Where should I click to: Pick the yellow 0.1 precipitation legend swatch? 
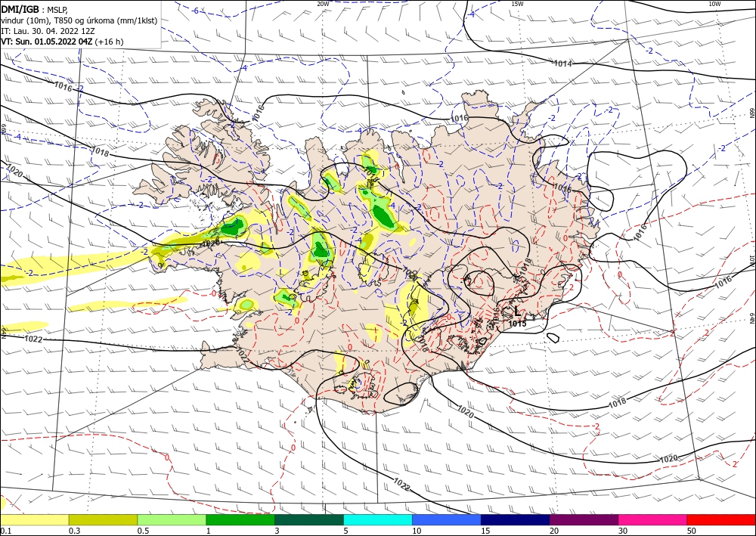click(x=35, y=519)
